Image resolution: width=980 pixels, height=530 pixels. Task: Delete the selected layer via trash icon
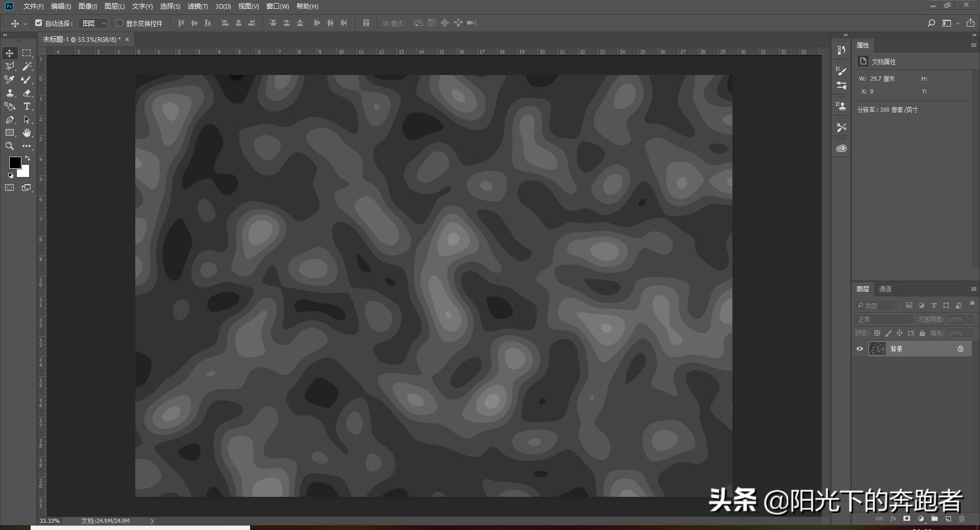click(x=962, y=519)
